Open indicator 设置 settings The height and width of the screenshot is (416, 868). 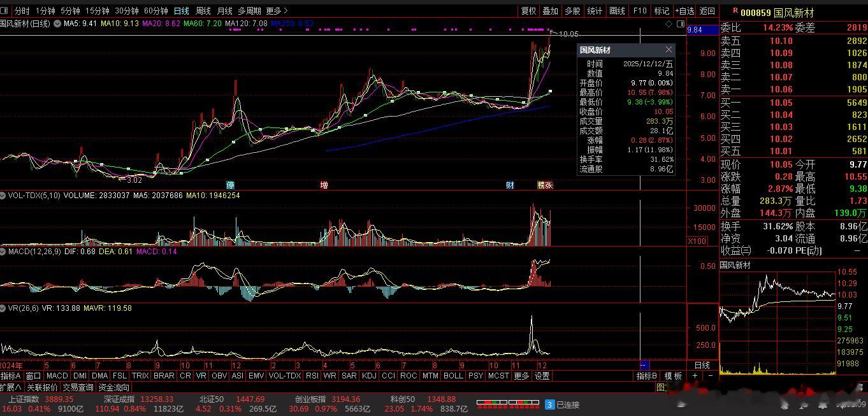pos(542,376)
